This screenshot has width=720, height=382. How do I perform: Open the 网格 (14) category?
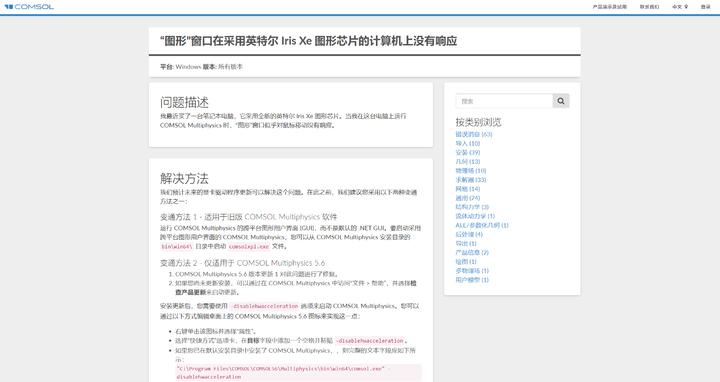pos(467,189)
